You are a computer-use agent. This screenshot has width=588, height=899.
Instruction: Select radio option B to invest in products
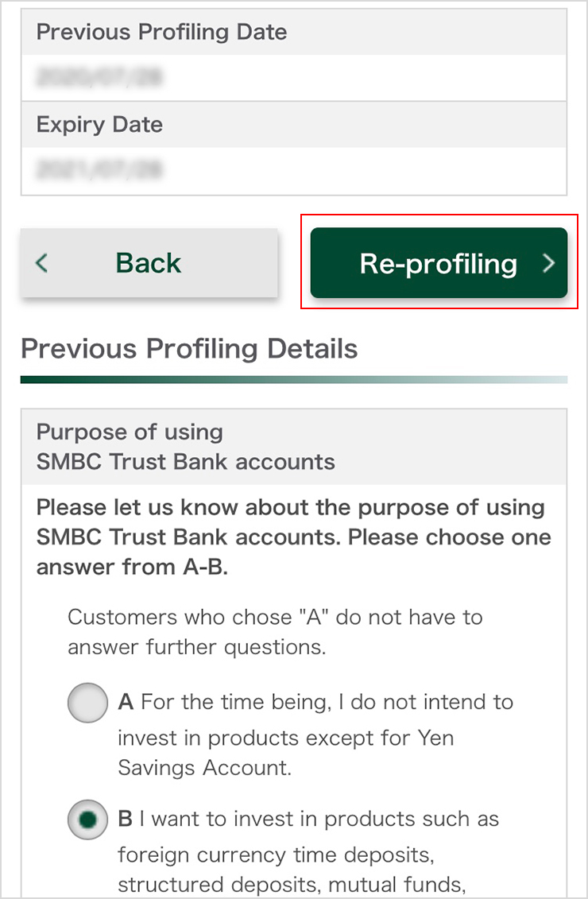(87, 819)
